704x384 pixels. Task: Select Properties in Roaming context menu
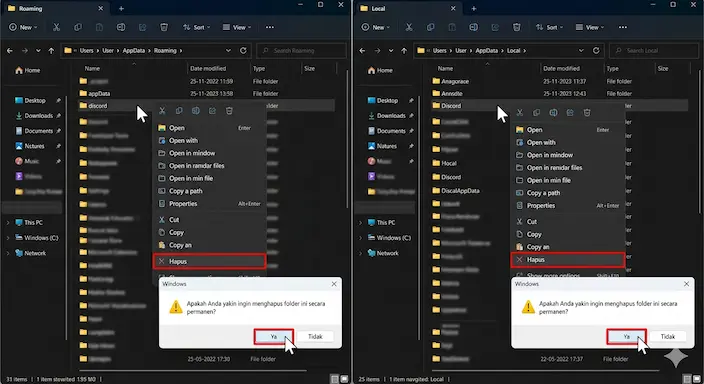(209, 204)
